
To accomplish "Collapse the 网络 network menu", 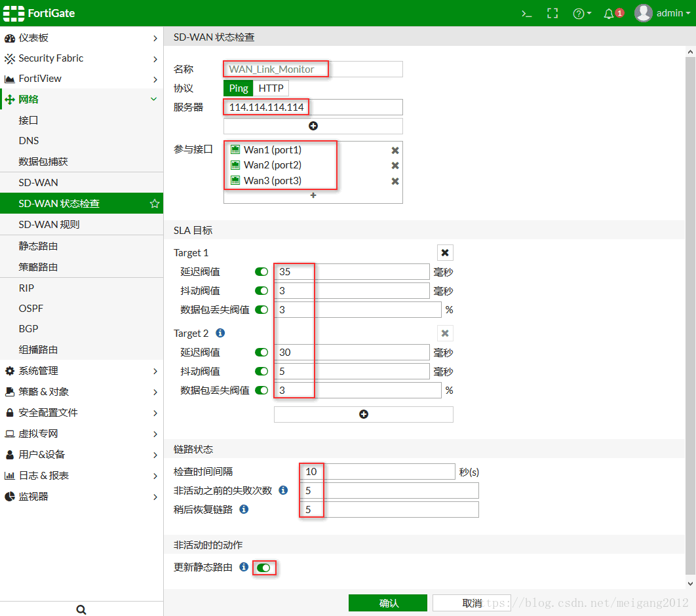I will click(82, 100).
